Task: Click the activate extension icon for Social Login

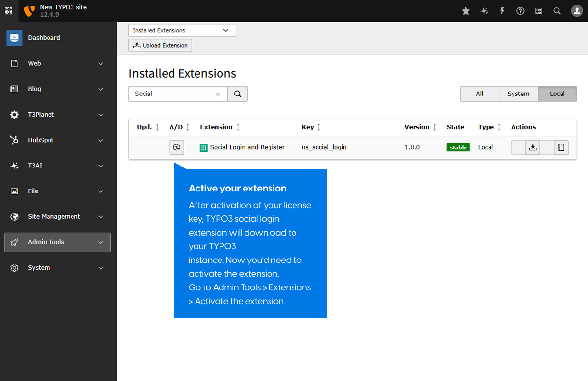Action: click(176, 147)
